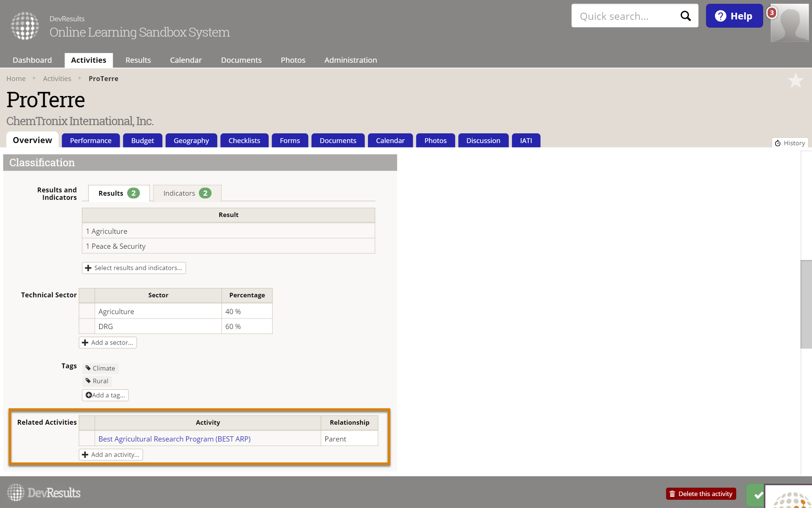Open Best Agricultural Research Program link

[174, 439]
